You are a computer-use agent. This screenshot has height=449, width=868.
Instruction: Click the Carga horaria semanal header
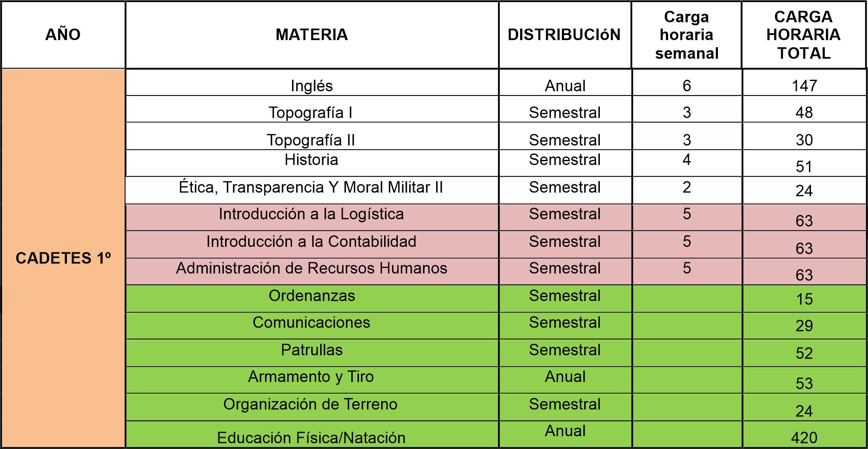coord(686,35)
